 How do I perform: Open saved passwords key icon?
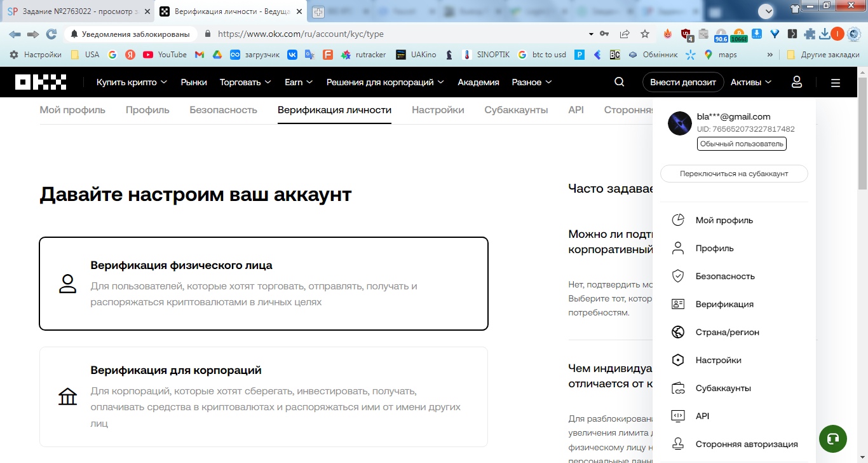pos(604,34)
